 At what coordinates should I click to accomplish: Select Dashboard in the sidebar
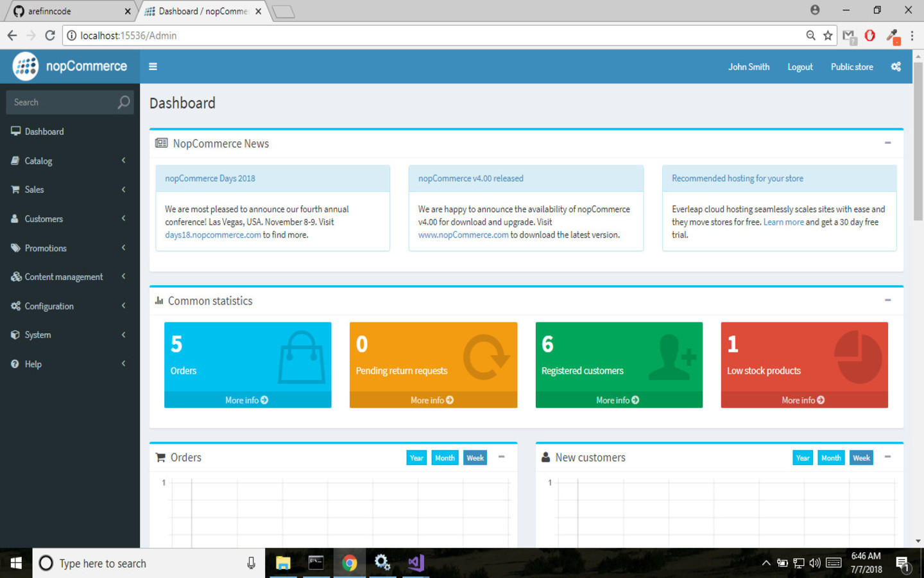coord(44,132)
